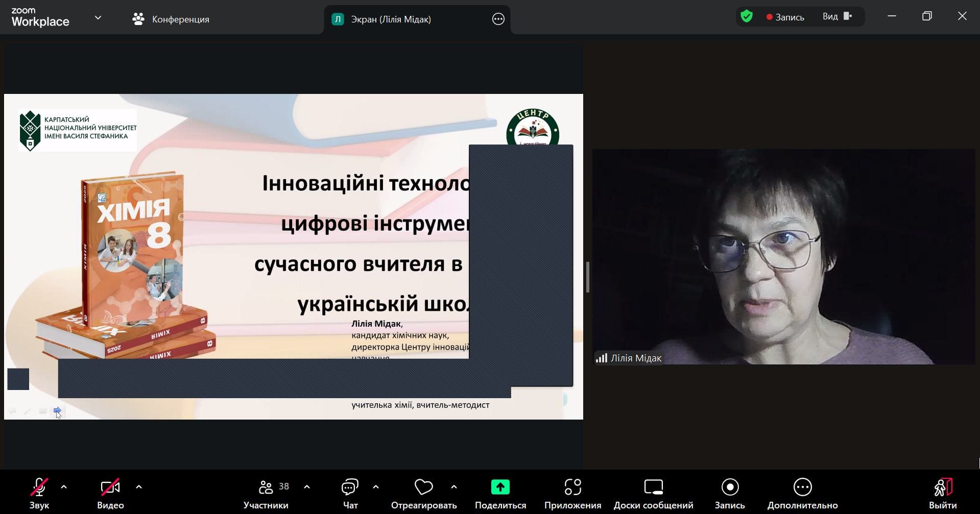Screen dimensions: 980x514
Task: Click Лілія Мідак's video thumbnail
Action: pyautogui.click(x=783, y=256)
